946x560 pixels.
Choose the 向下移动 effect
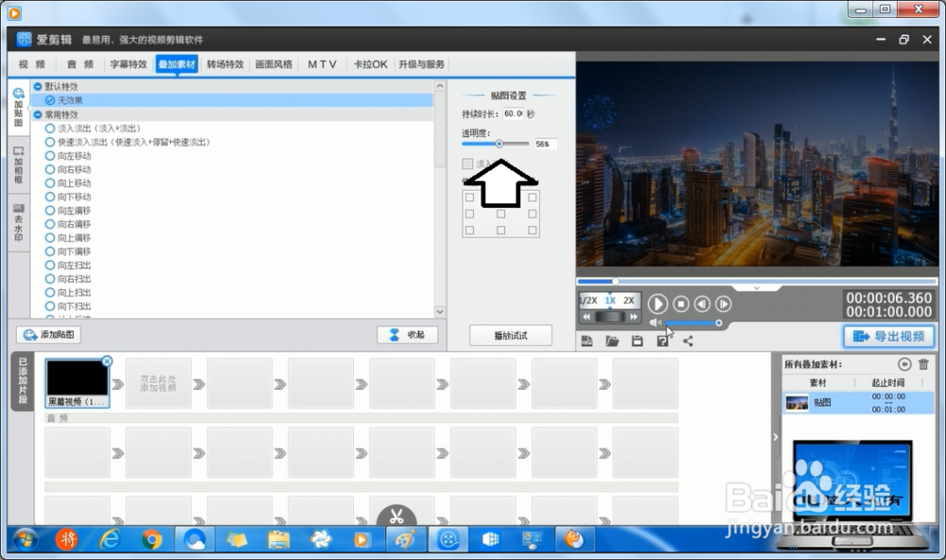(x=68, y=197)
